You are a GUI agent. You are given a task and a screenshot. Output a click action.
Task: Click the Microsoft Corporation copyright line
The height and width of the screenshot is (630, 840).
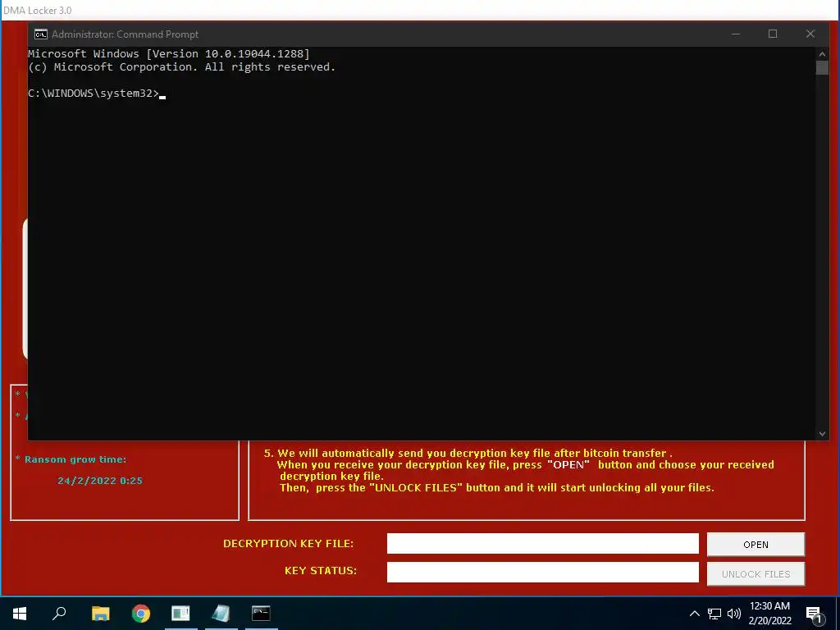click(181, 67)
